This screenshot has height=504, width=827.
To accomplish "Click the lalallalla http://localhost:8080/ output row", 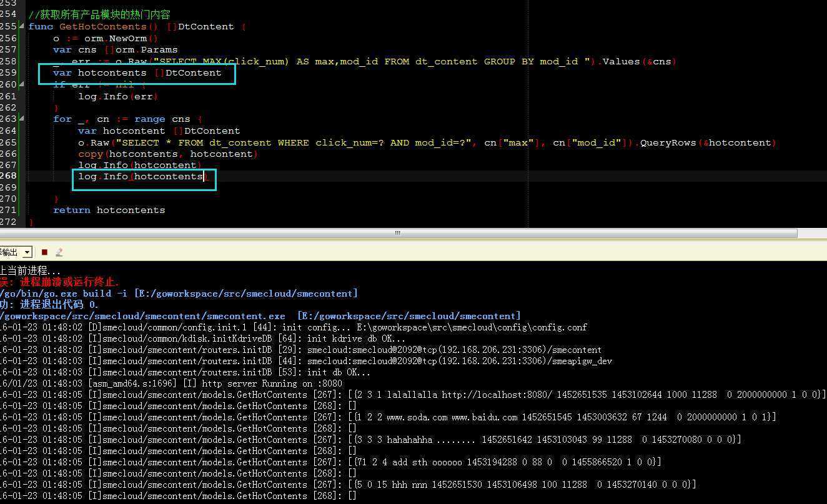I will (x=413, y=395).
